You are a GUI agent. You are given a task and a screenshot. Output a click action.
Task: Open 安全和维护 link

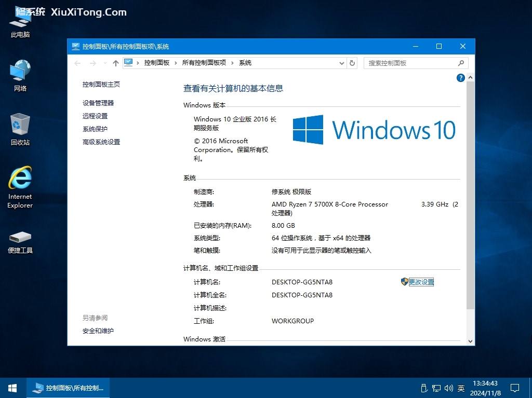point(98,331)
